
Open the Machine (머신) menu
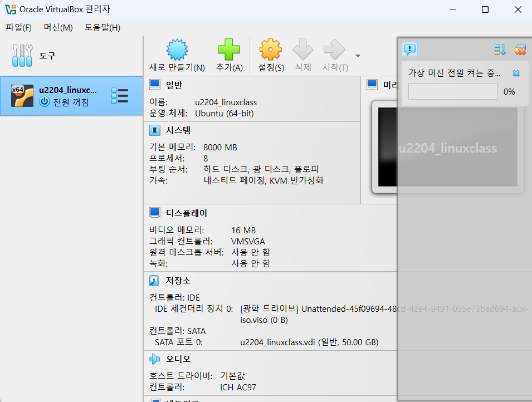58,27
